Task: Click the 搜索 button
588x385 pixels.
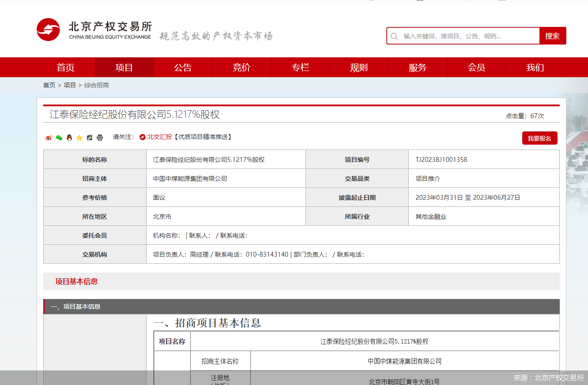Action: coord(552,36)
